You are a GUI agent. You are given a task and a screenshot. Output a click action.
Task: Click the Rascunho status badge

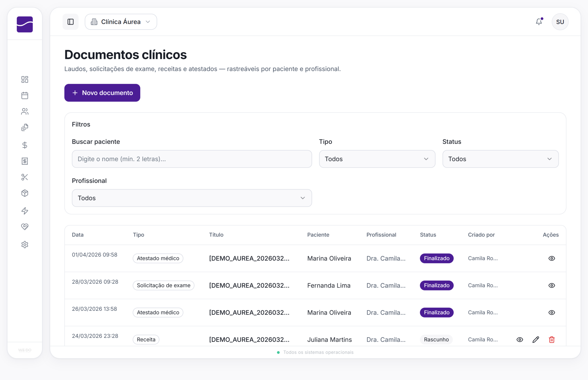click(436, 340)
